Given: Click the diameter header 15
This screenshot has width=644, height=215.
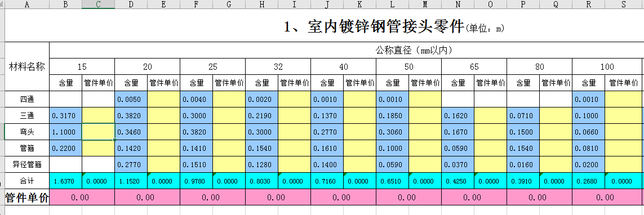Looking at the screenshot, I should 82,66.
